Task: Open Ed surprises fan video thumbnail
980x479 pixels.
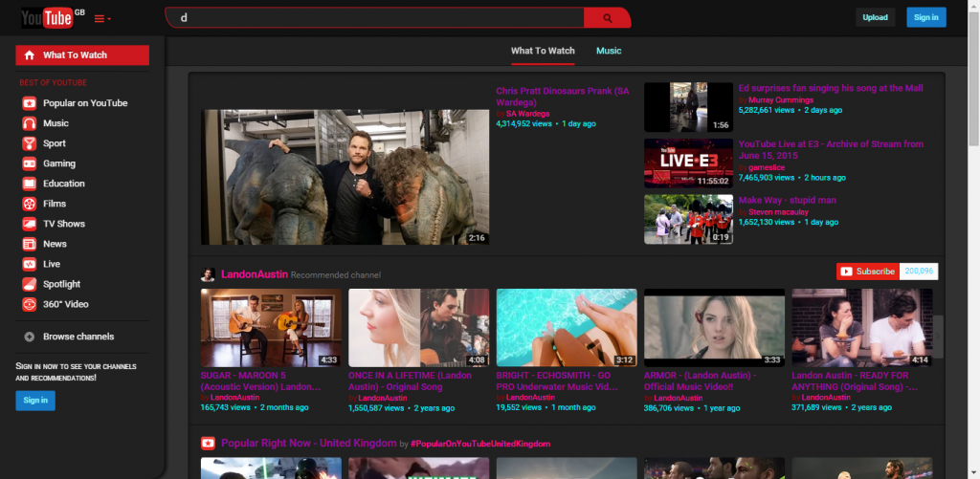Action: 688,107
